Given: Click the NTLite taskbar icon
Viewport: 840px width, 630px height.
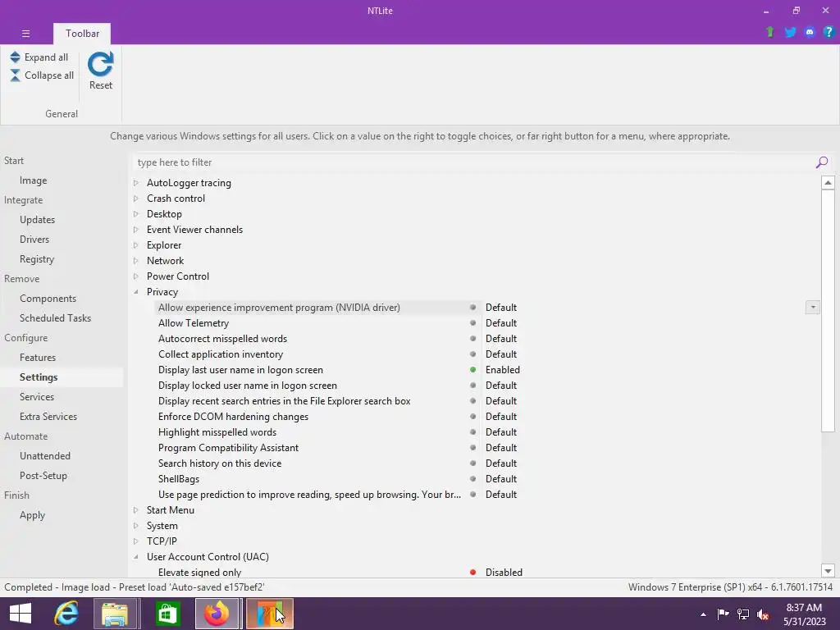Looking at the screenshot, I should point(269,614).
